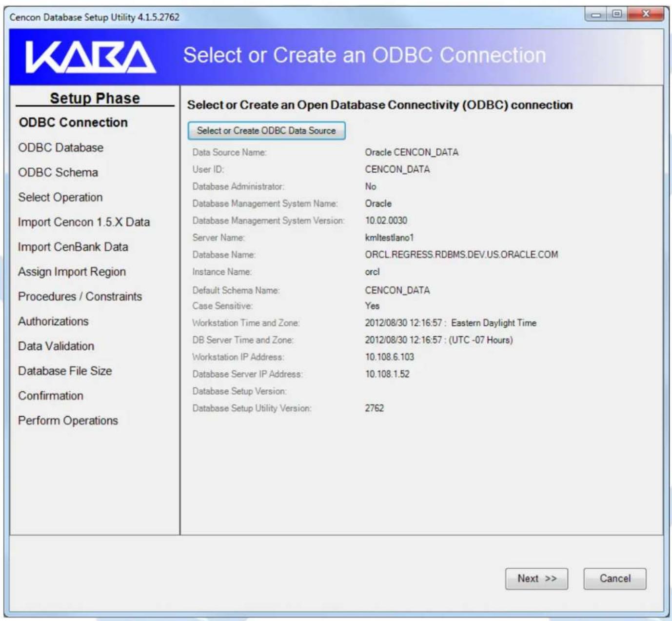Click instance name value orcl
This screenshot has height=621, width=672.
click(372, 272)
